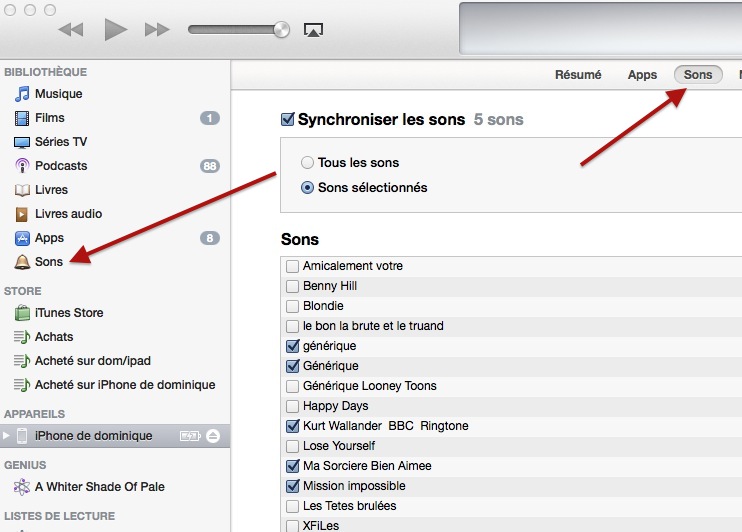Image resolution: width=742 pixels, height=532 pixels.
Task: Click the Podcasts badge showing 88
Action: [x=210, y=166]
